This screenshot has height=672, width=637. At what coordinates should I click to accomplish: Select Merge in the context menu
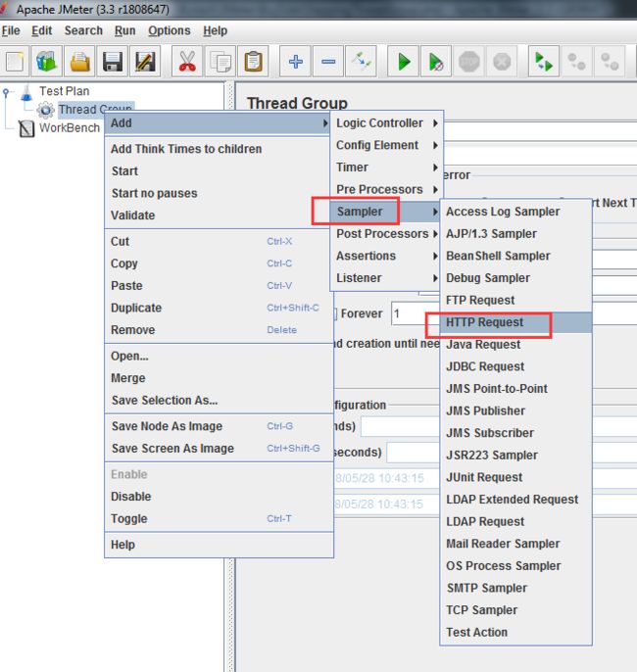(x=220, y=378)
